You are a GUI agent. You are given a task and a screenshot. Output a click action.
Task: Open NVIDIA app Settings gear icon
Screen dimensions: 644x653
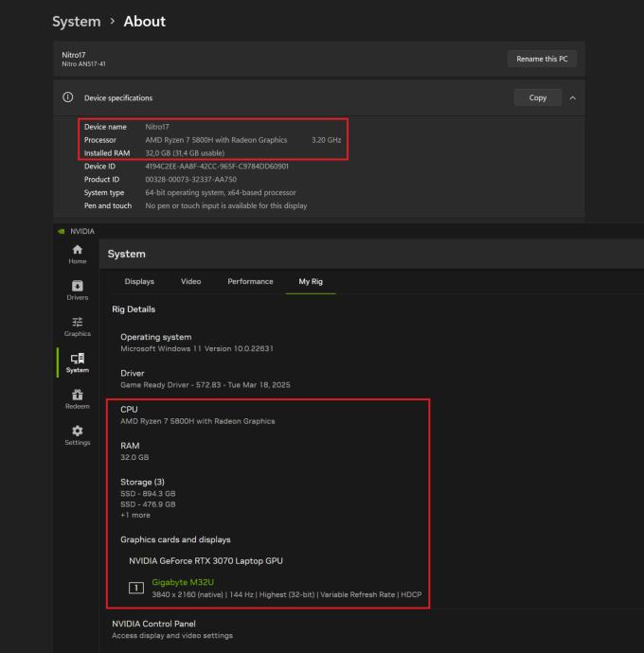(78, 431)
